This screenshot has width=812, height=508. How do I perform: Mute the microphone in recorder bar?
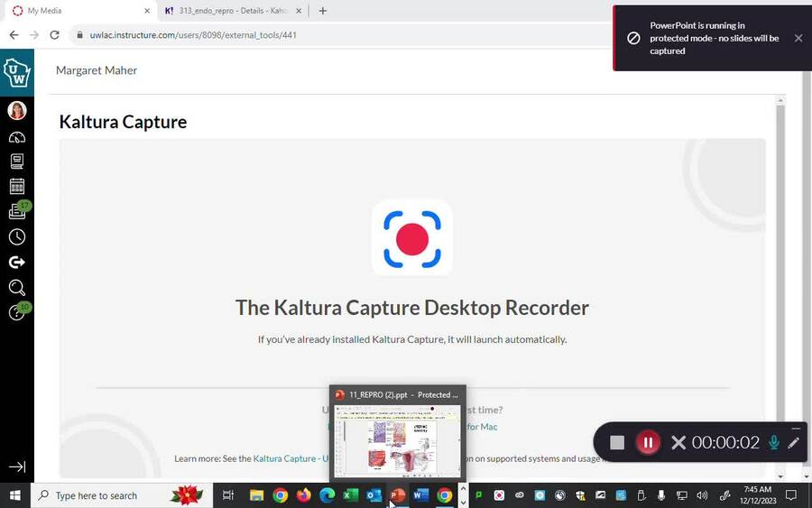click(774, 443)
